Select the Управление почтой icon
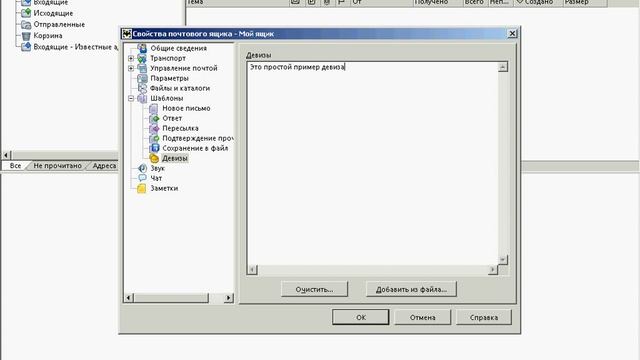640x360 pixels. (142, 68)
